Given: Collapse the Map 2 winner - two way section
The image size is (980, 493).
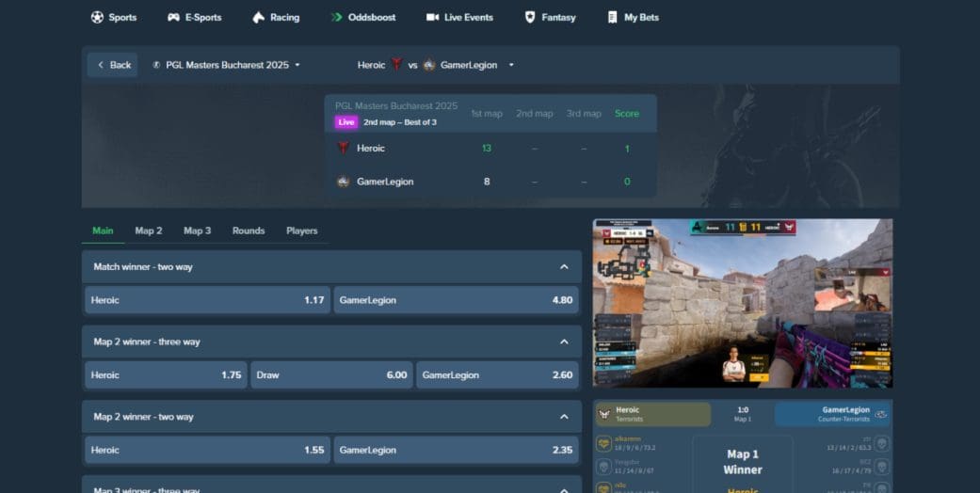Looking at the screenshot, I should coord(564,417).
